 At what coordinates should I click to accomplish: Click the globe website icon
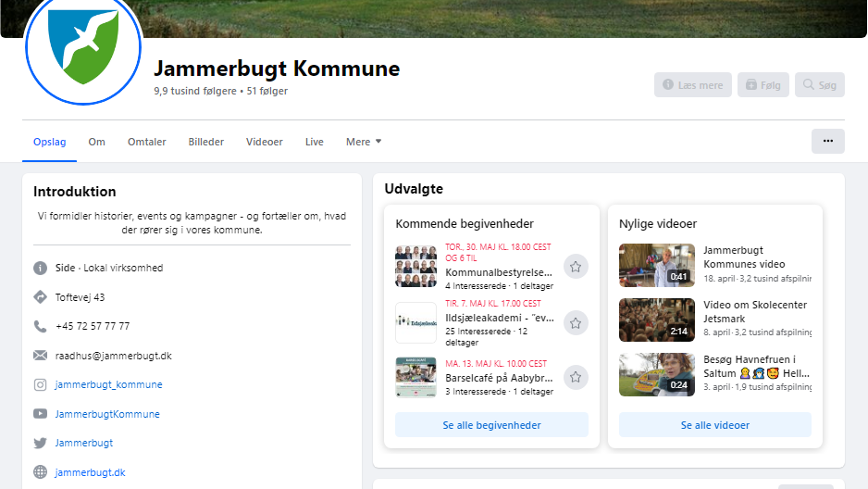(40, 471)
